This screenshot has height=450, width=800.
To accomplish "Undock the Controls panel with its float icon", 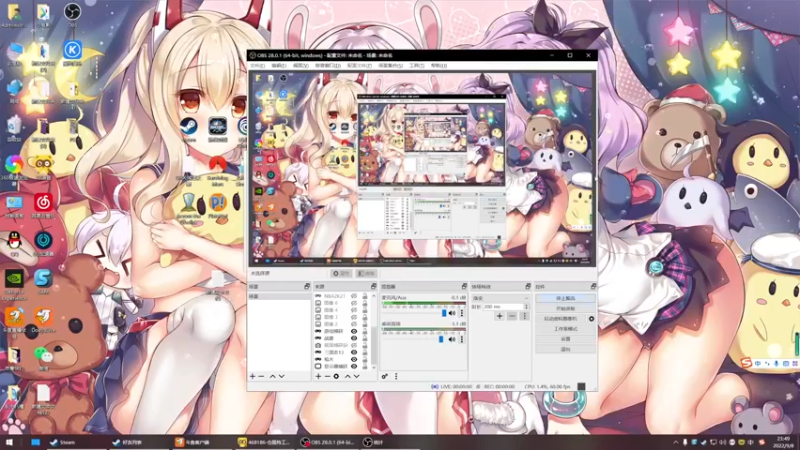I will pos(593,286).
